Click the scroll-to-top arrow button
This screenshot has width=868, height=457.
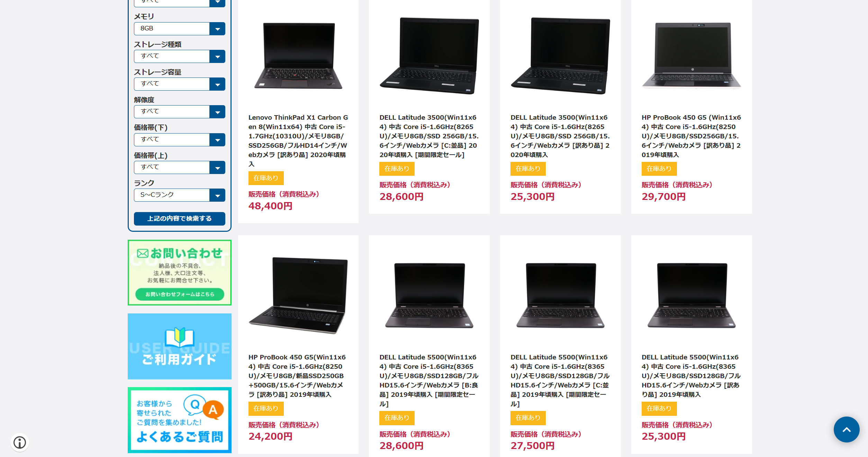pyautogui.click(x=846, y=429)
